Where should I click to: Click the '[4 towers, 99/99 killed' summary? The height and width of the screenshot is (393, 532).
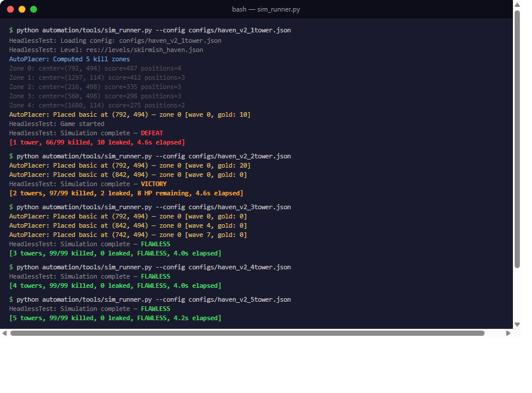click(115, 286)
